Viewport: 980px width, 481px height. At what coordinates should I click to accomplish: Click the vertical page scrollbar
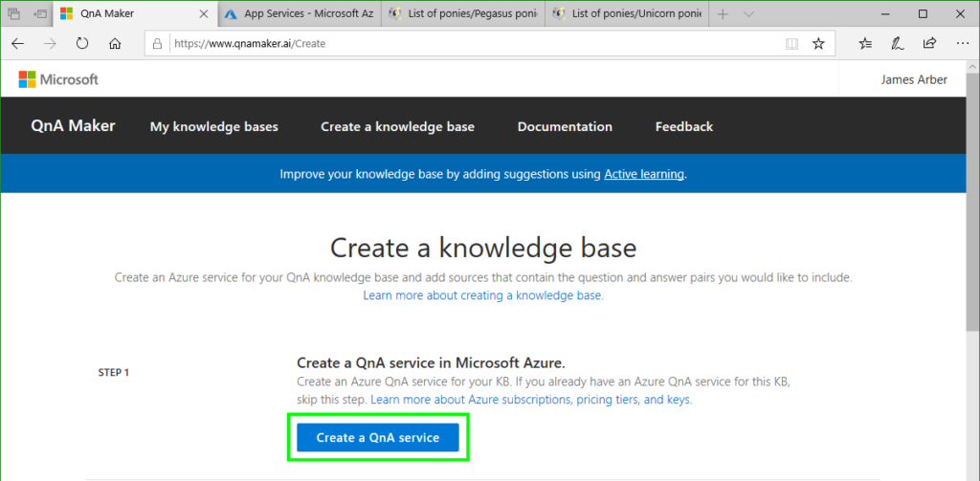[x=972, y=203]
